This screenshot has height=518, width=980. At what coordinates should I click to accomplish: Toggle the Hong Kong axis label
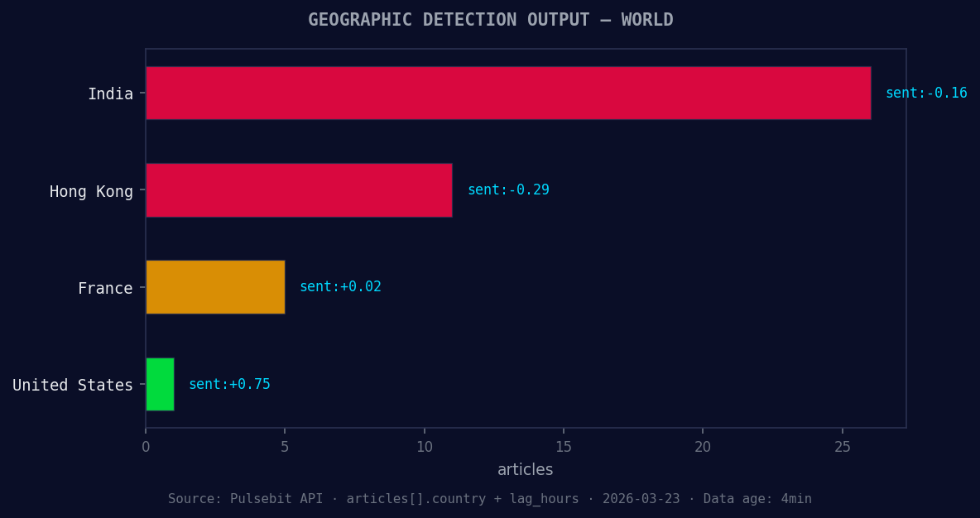pyautogui.click(x=91, y=191)
